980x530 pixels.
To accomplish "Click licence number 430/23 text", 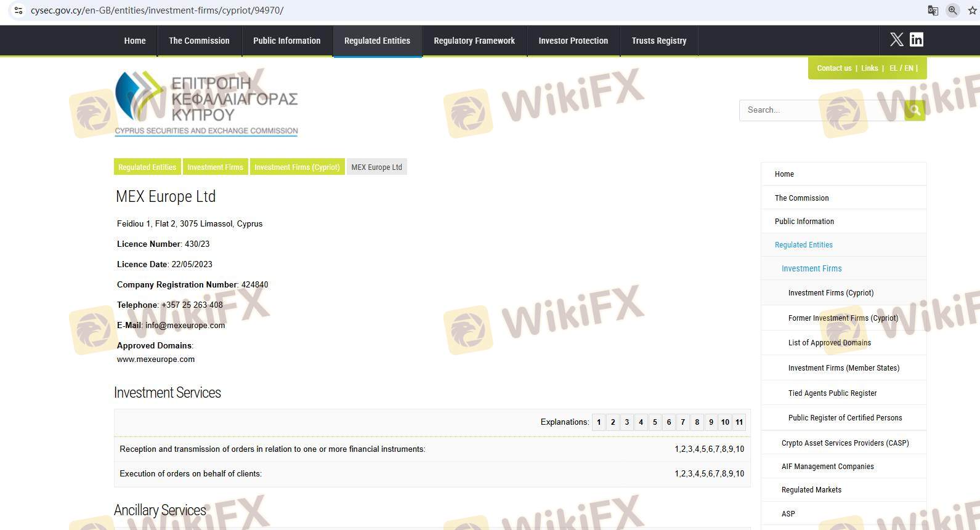I will (x=197, y=244).
